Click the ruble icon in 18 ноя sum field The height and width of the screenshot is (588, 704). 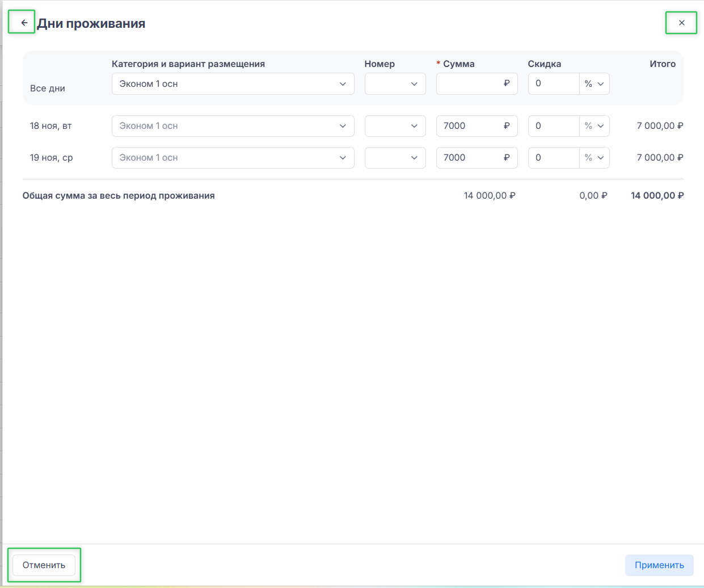pyautogui.click(x=507, y=126)
